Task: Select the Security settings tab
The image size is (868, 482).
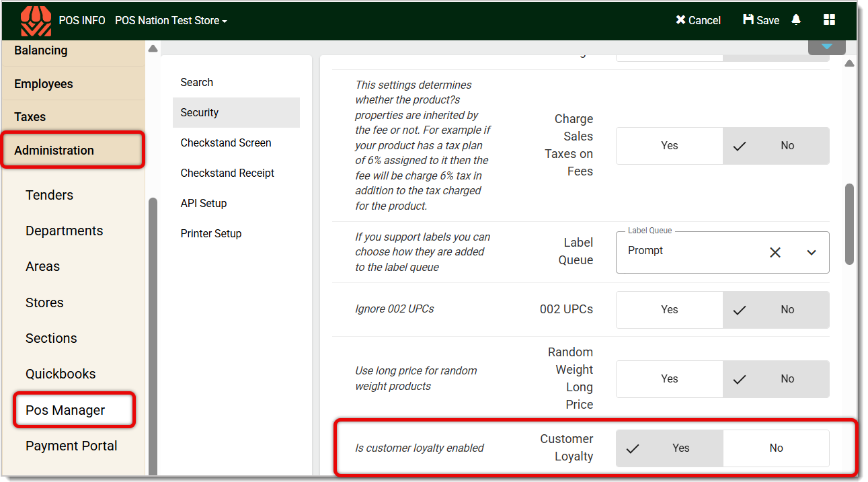Action: point(236,112)
